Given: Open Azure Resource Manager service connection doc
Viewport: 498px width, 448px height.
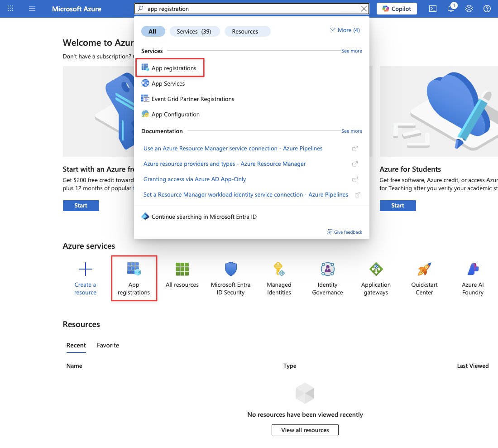Looking at the screenshot, I should tap(233, 149).
